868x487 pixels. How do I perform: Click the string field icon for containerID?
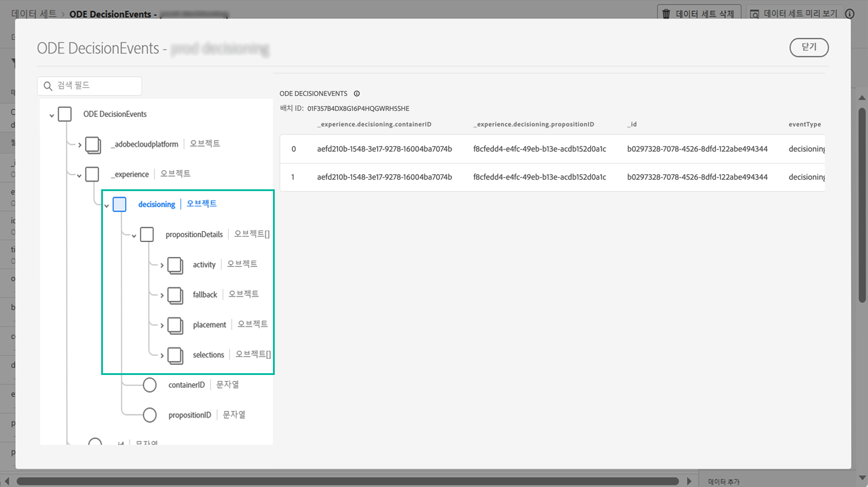(x=150, y=385)
